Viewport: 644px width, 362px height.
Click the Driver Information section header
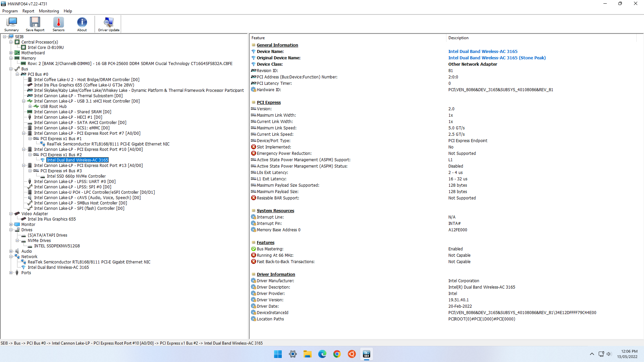click(x=276, y=275)
